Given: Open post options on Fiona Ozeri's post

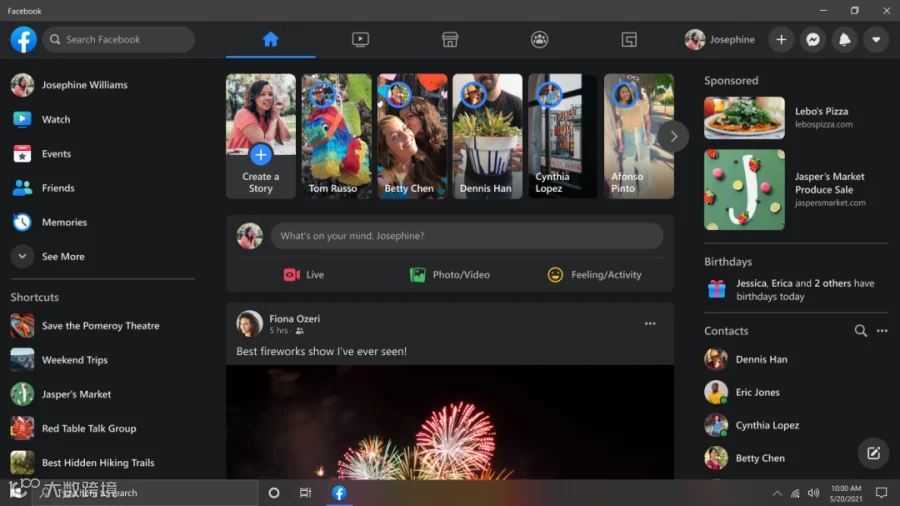Looking at the screenshot, I should coord(650,324).
